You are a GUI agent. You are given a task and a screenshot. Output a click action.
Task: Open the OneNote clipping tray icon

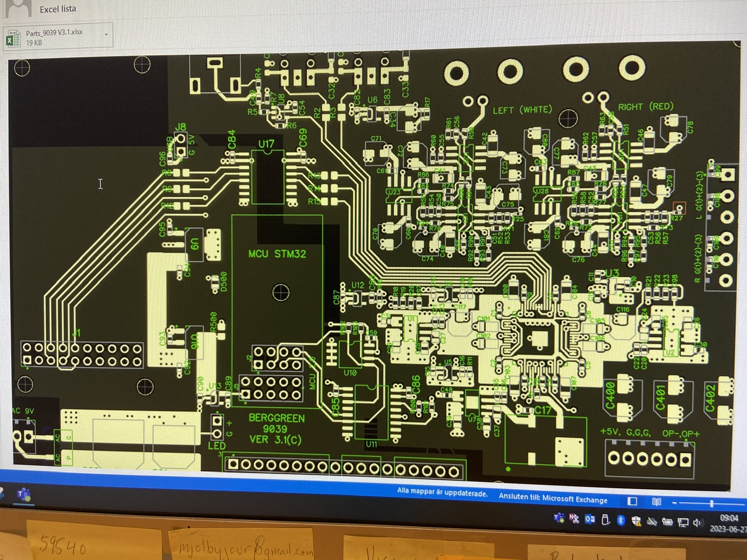click(x=574, y=518)
